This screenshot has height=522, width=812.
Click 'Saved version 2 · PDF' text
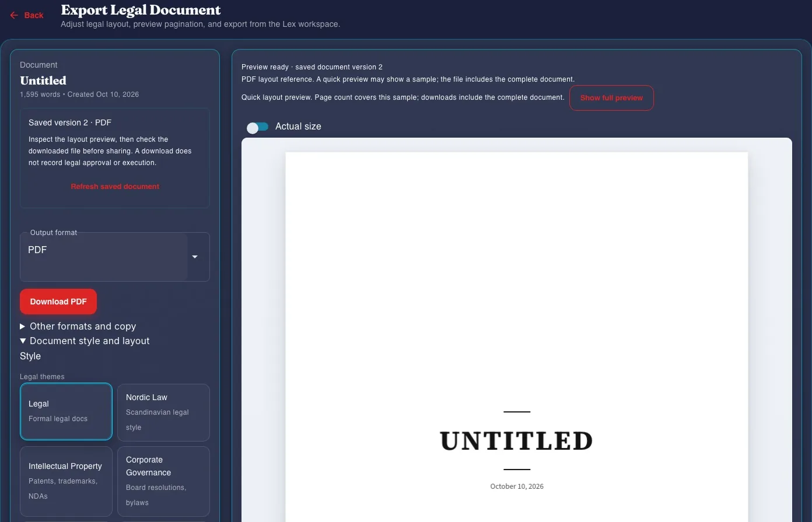tap(70, 122)
